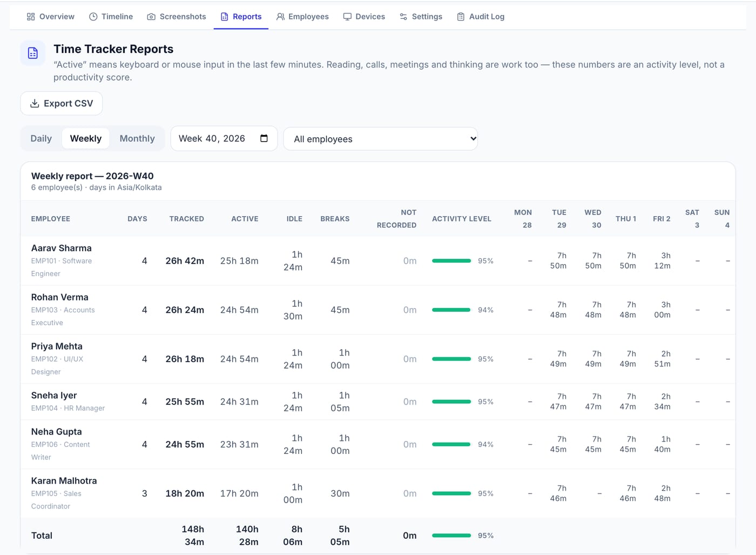Click tracked value 18h 20m
This screenshot has height=555, width=756.
(x=185, y=494)
